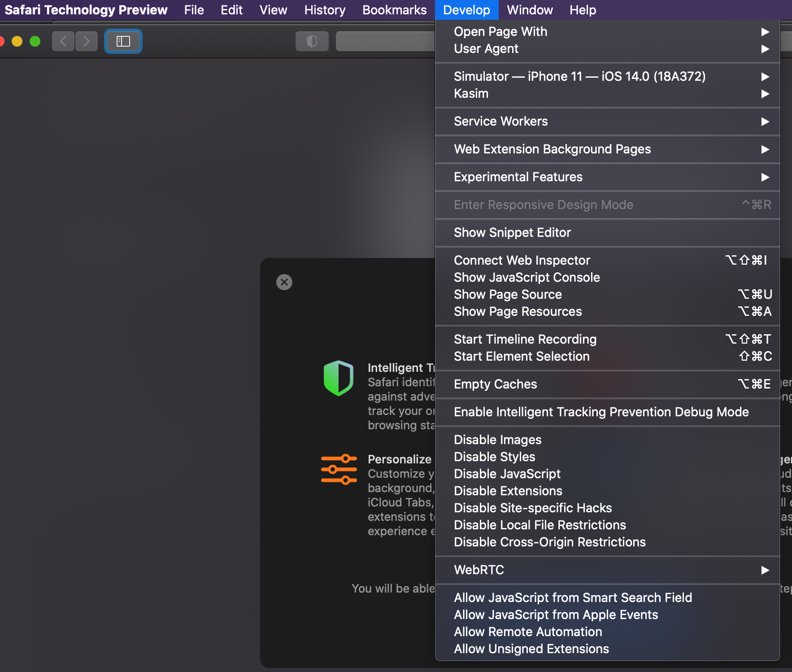The width and height of the screenshot is (792, 672).
Task: Toggle Disable Extensions option
Action: point(608,491)
